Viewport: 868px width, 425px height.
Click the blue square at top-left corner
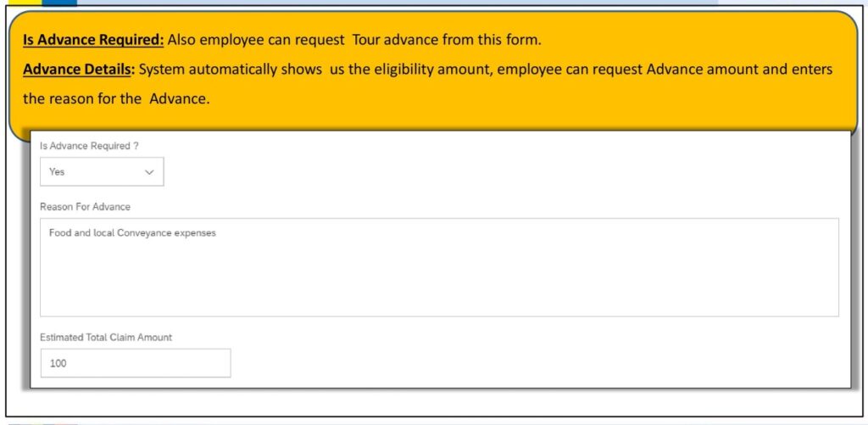[60, 3]
